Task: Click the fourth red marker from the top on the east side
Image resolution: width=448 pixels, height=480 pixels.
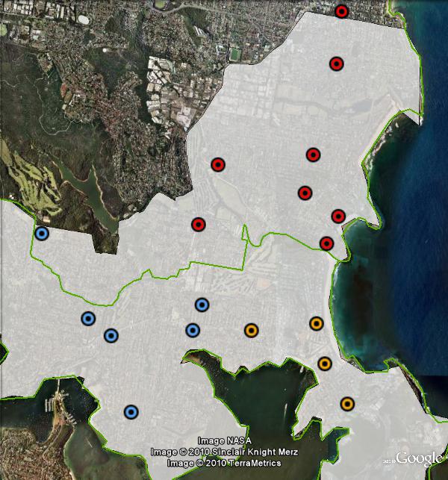Action: pos(305,193)
